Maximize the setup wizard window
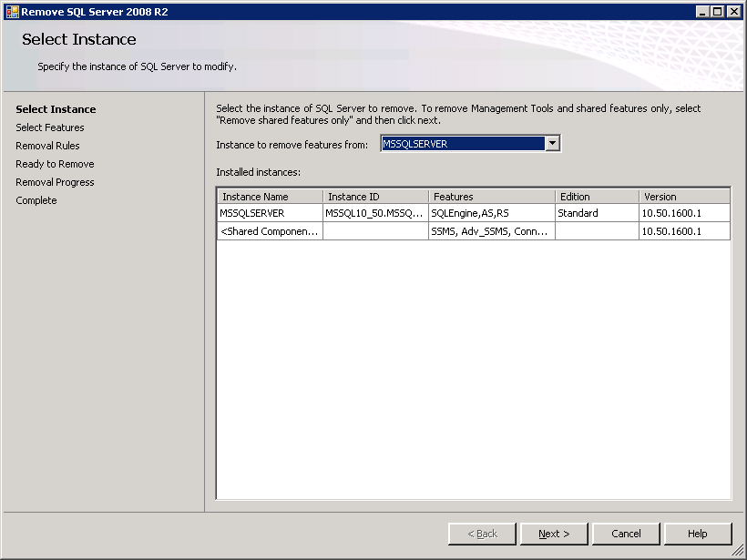 pos(718,12)
